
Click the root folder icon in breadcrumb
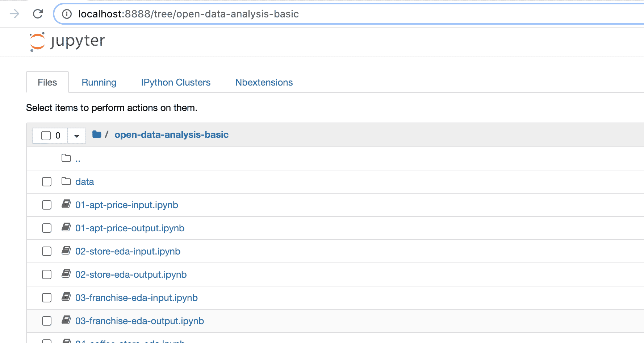pyautogui.click(x=97, y=135)
